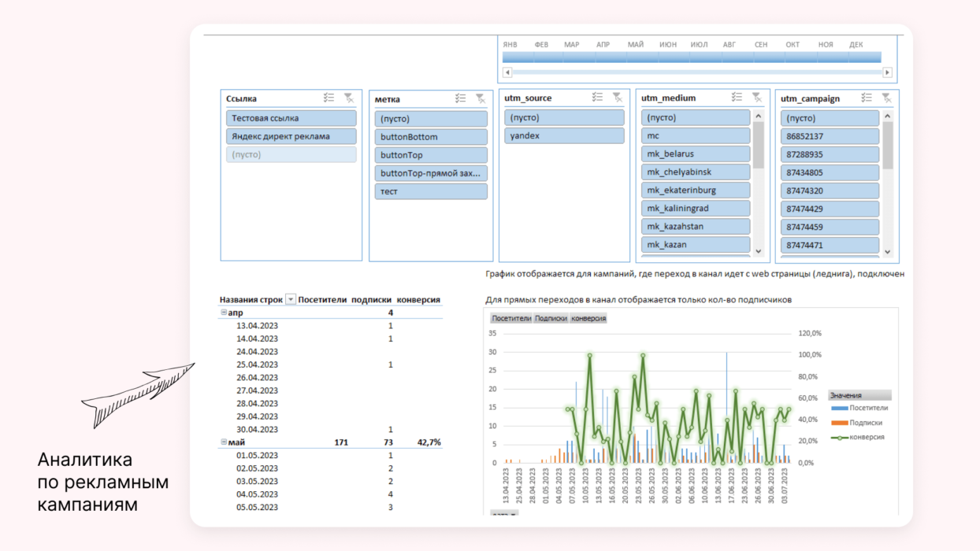980x551 pixels.
Task: Select campaign 87474320 in utm_campaign
Action: click(830, 191)
